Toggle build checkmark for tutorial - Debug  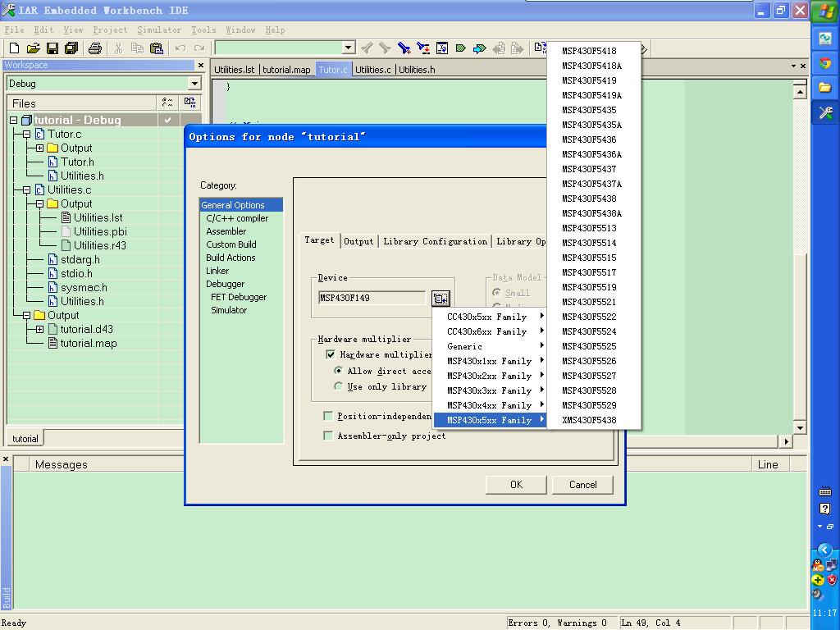click(167, 120)
